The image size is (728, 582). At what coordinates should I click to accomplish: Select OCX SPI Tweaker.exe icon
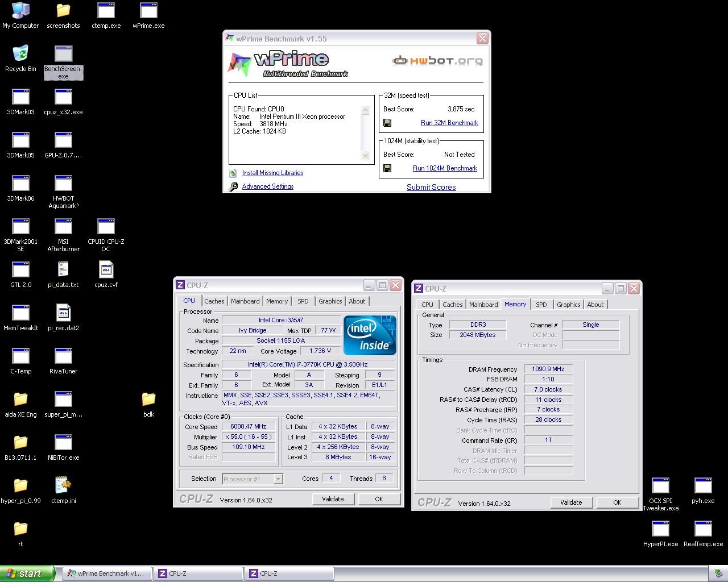[x=660, y=494]
